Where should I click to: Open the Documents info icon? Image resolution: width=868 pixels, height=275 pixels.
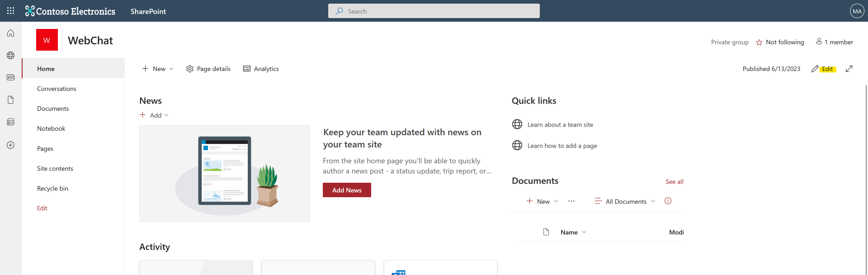(x=668, y=201)
